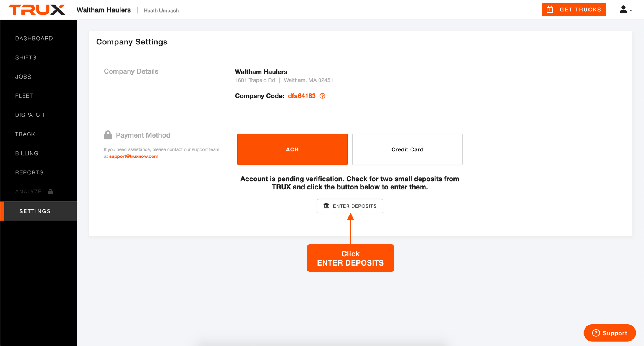This screenshot has width=644, height=346.
Task: Choose Credit Card payment method
Action: pyautogui.click(x=407, y=149)
